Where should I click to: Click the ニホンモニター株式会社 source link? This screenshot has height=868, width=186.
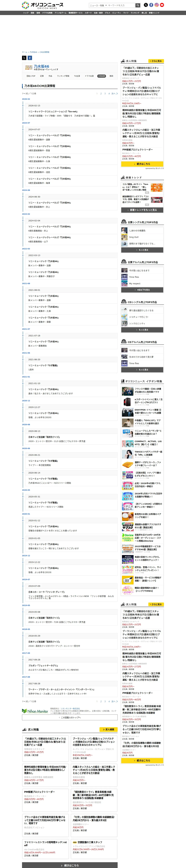click(70, 709)
